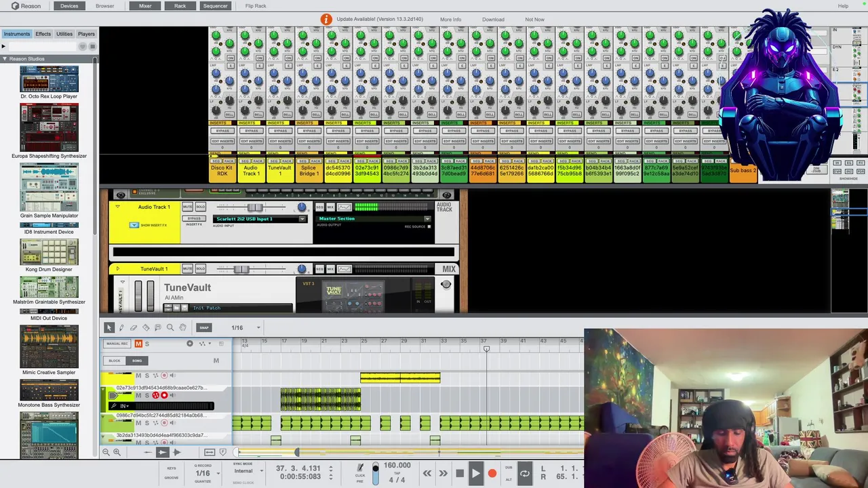The width and height of the screenshot is (868, 488).
Task: Click the automation curve icon on Audio Track 1
Action: (x=344, y=207)
